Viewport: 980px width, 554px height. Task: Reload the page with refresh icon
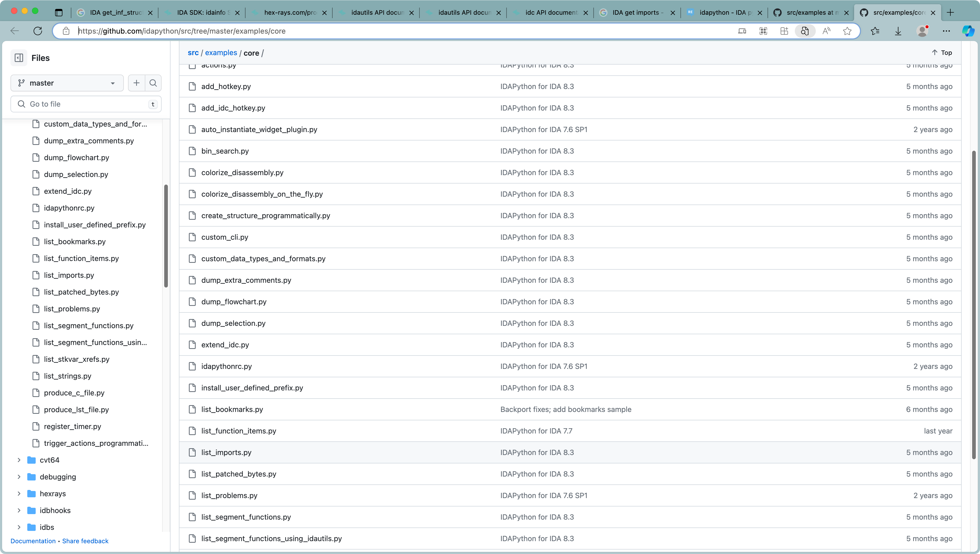(38, 31)
